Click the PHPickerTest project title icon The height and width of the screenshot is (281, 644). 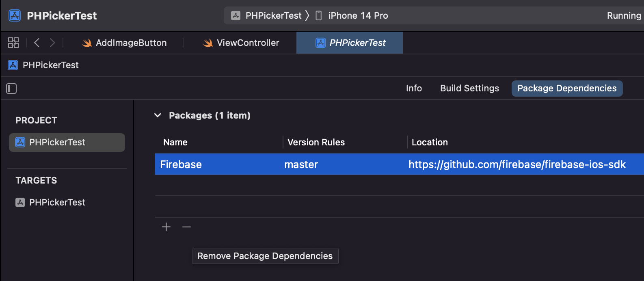[x=15, y=15]
